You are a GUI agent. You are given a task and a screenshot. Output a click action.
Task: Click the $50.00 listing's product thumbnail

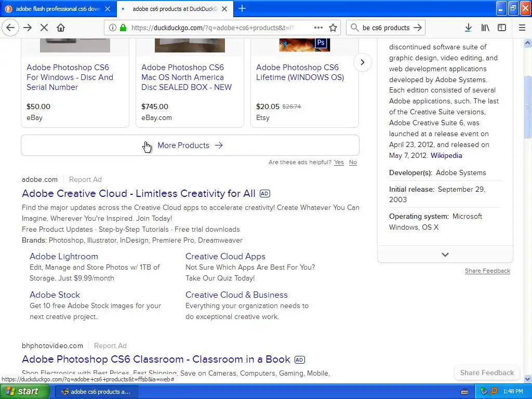(x=75, y=45)
